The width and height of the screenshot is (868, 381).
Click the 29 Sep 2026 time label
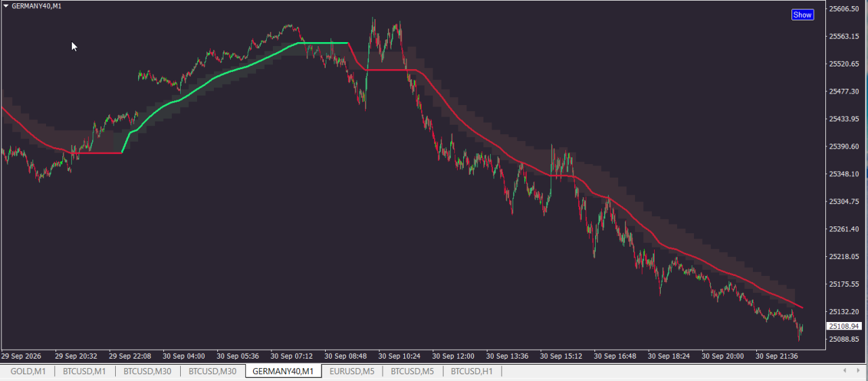click(22, 356)
